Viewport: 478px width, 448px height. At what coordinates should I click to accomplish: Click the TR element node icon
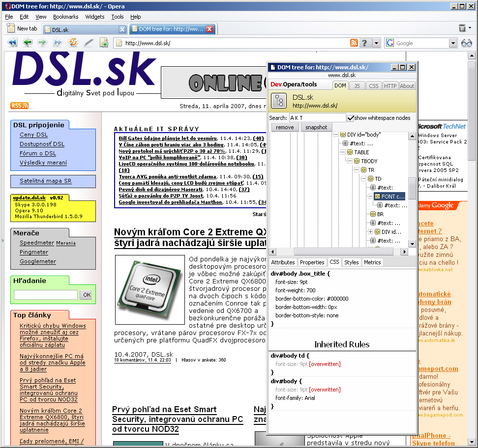coord(364,170)
